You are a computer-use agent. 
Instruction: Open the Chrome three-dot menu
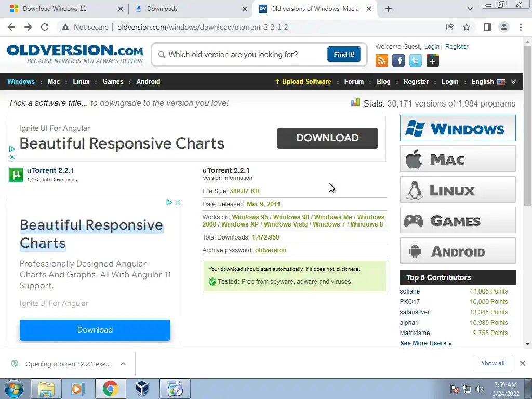coord(521,27)
